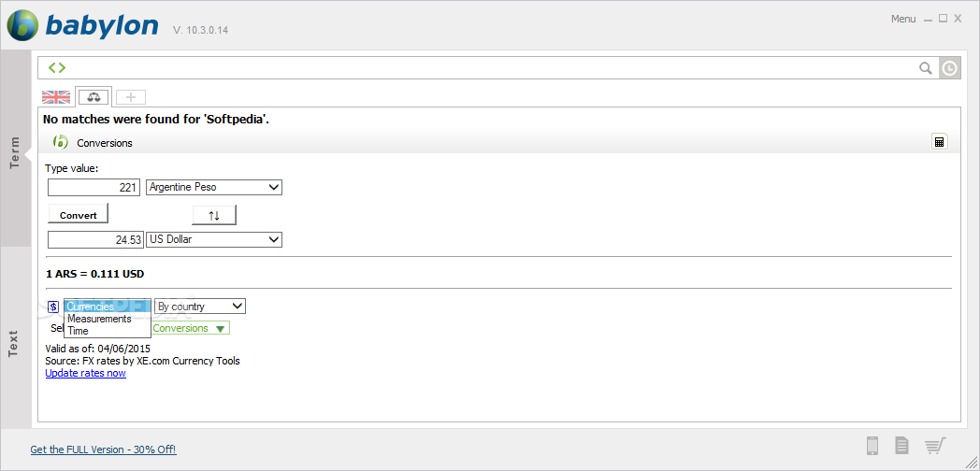Viewport: 980px width, 471px height.
Task: Switch to the English flag tab
Action: tap(56, 97)
